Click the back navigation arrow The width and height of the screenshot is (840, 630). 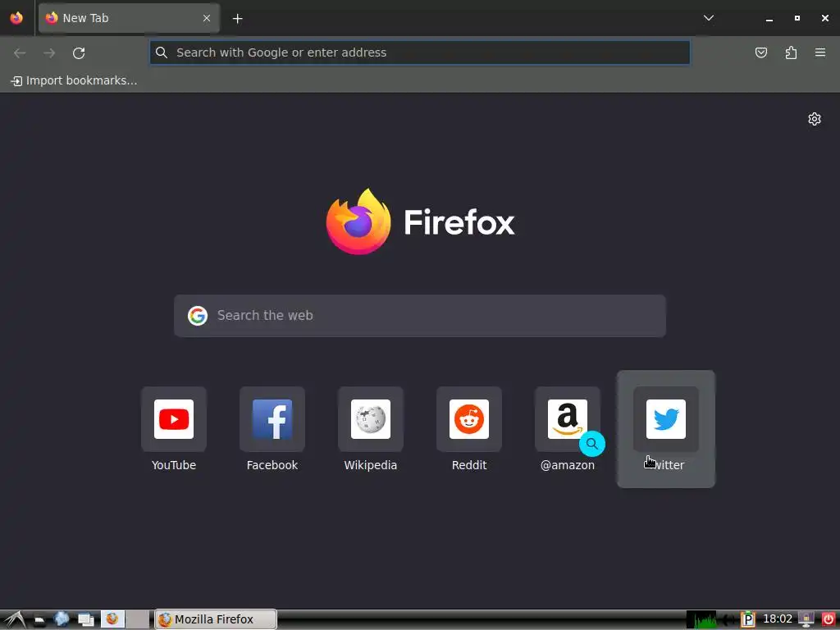[x=20, y=52]
